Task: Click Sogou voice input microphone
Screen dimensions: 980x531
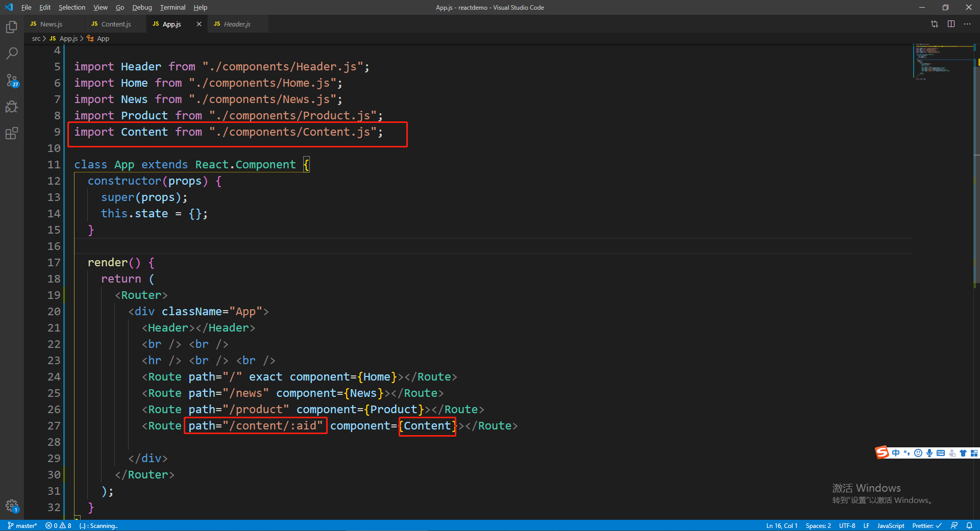Action: [x=929, y=453]
